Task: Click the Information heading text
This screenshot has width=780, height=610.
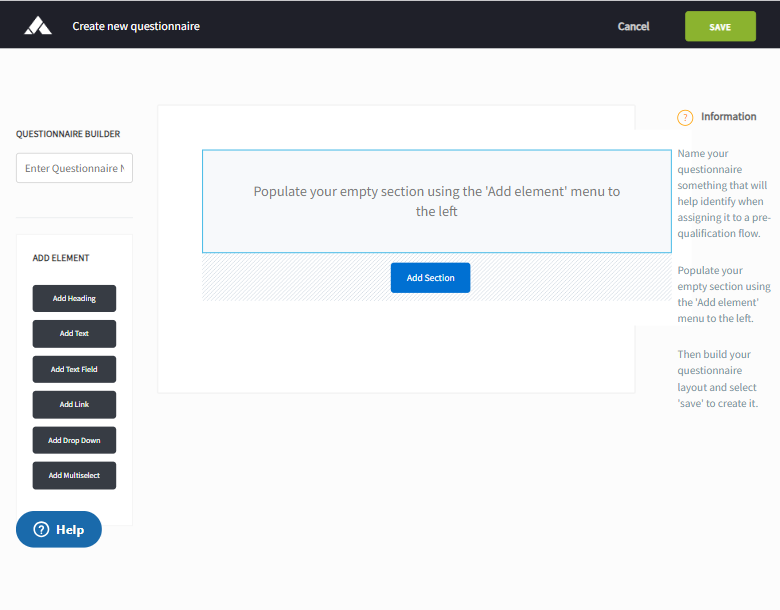Action: pyautogui.click(x=728, y=116)
